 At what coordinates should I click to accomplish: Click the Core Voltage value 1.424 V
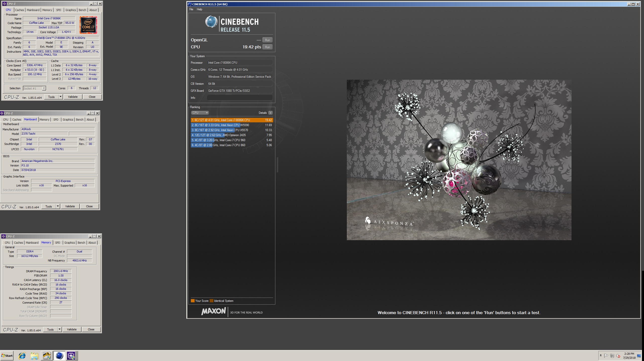tap(66, 32)
